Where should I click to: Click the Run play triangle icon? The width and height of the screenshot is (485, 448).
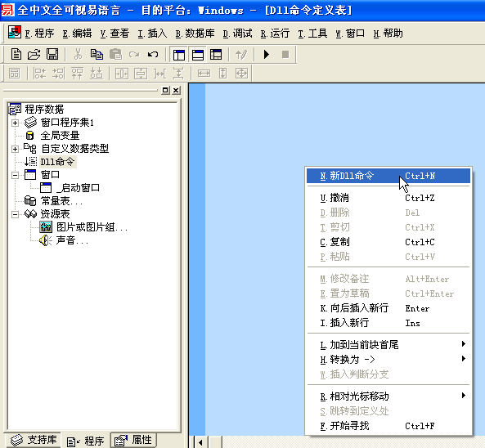coord(267,55)
